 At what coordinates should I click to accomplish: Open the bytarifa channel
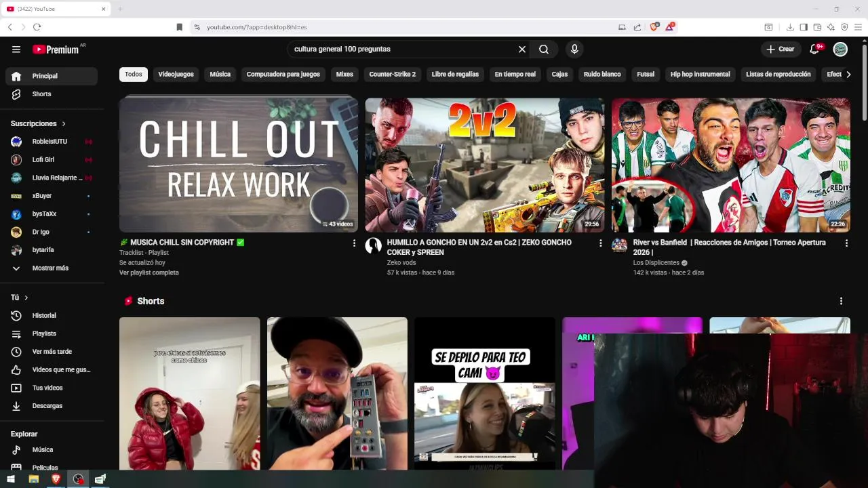point(52,250)
